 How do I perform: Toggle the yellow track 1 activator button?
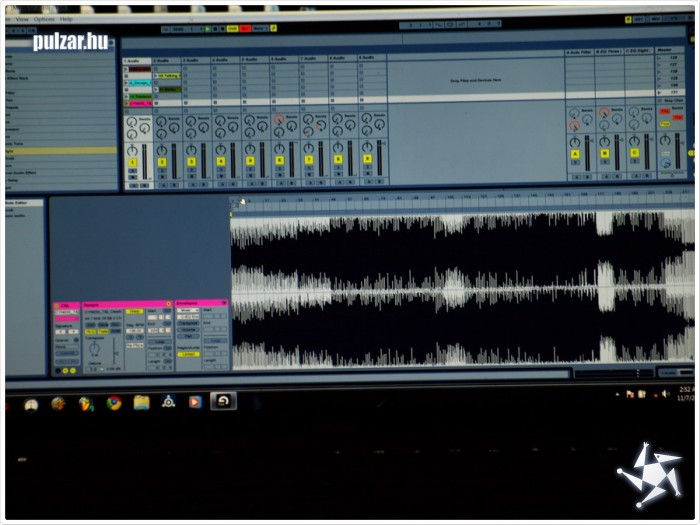click(x=132, y=161)
